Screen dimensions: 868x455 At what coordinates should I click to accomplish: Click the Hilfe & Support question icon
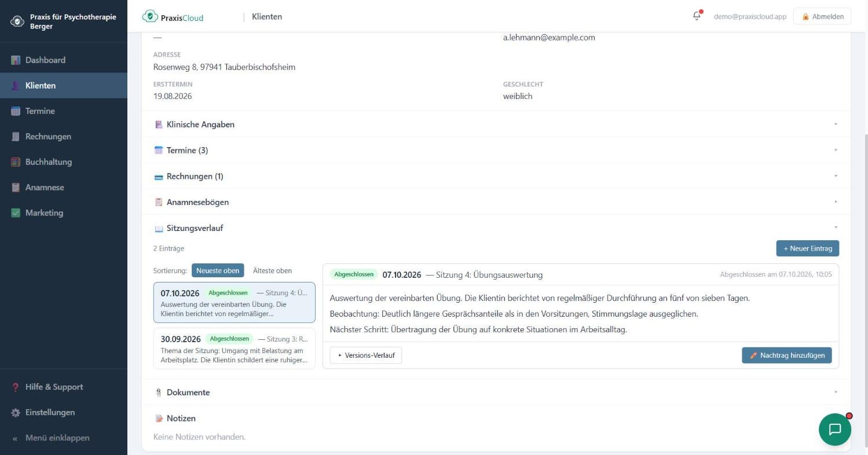click(16, 387)
